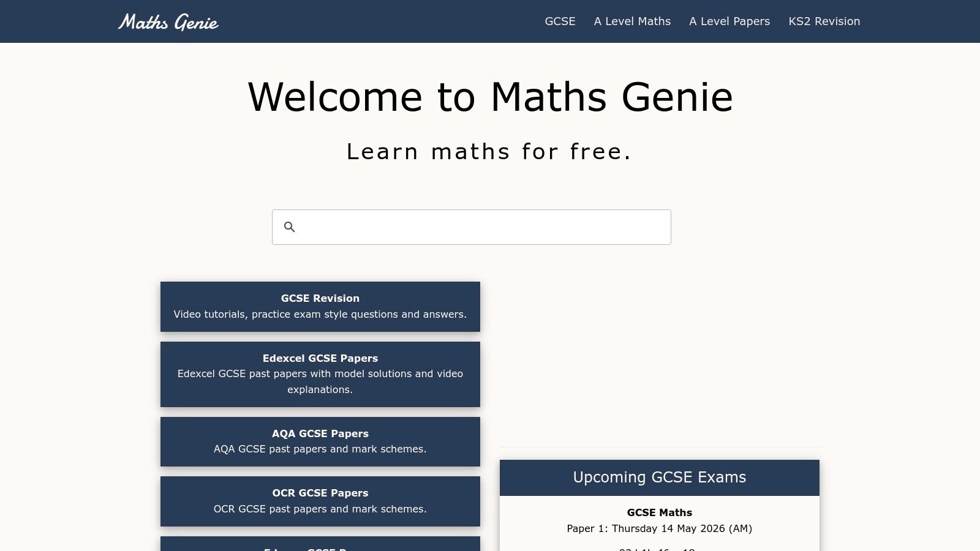Open the GCSE menu item

560,21
